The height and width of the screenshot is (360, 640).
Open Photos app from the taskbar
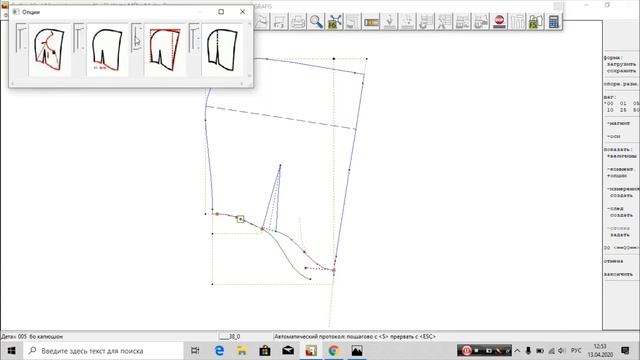(x=357, y=351)
